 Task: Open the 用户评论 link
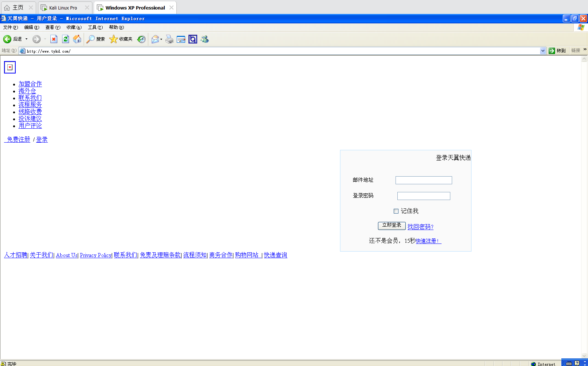pyautogui.click(x=30, y=125)
